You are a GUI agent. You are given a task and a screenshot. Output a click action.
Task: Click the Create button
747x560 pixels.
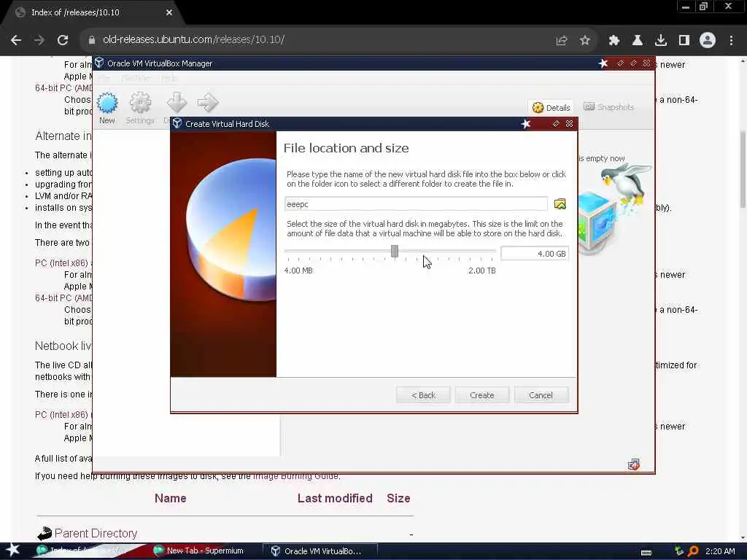482,395
